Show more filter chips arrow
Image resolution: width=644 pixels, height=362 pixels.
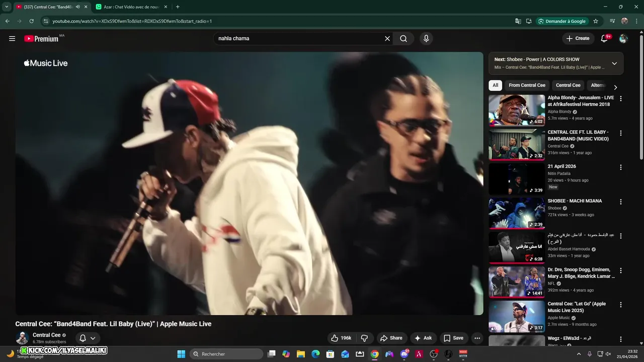[x=615, y=87]
